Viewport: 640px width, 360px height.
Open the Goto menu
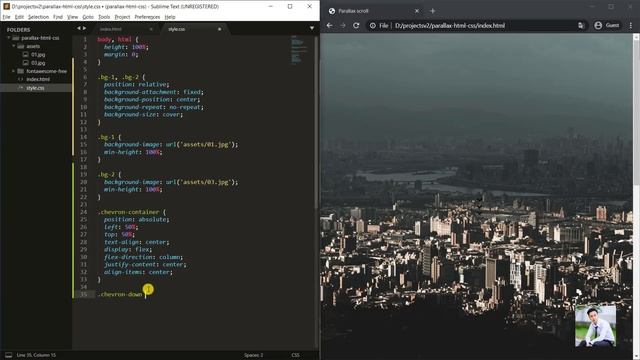pyautogui.click(x=88, y=17)
